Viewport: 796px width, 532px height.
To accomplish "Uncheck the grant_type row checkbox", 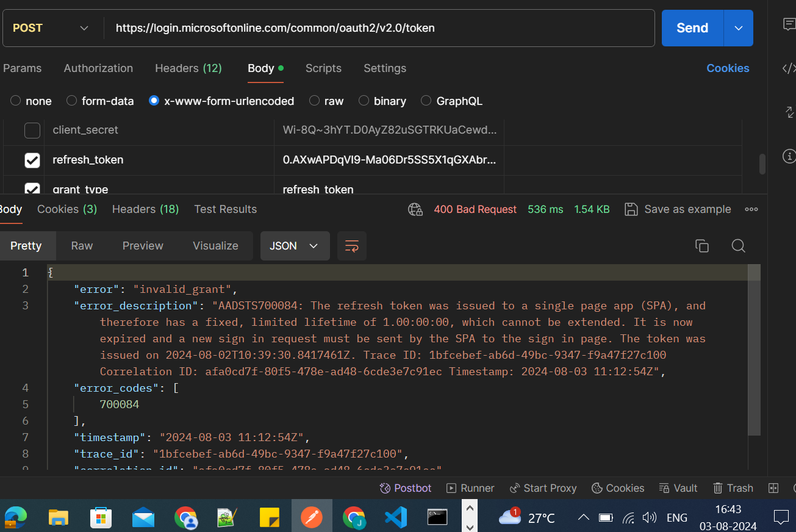I will [x=32, y=187].
